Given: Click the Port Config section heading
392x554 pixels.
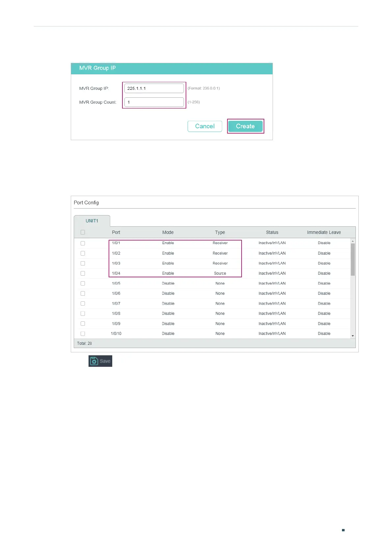Looking at the screenshot, I should (x=86, y=203).
